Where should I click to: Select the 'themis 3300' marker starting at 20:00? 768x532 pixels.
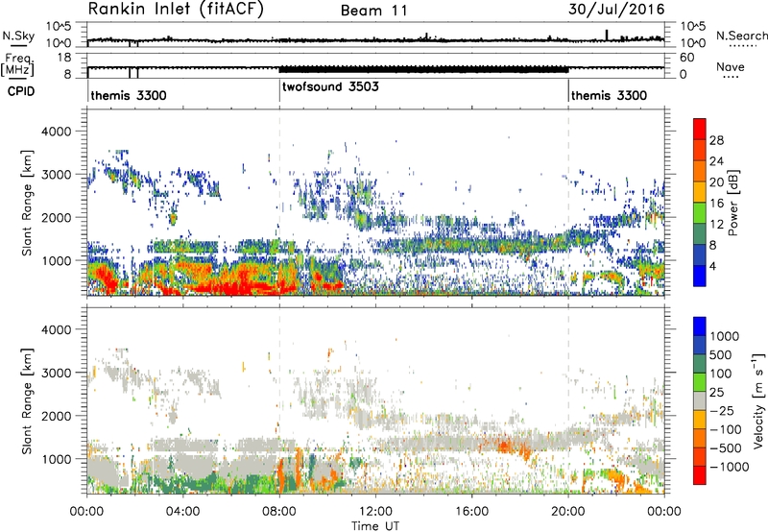click(609, 95)
